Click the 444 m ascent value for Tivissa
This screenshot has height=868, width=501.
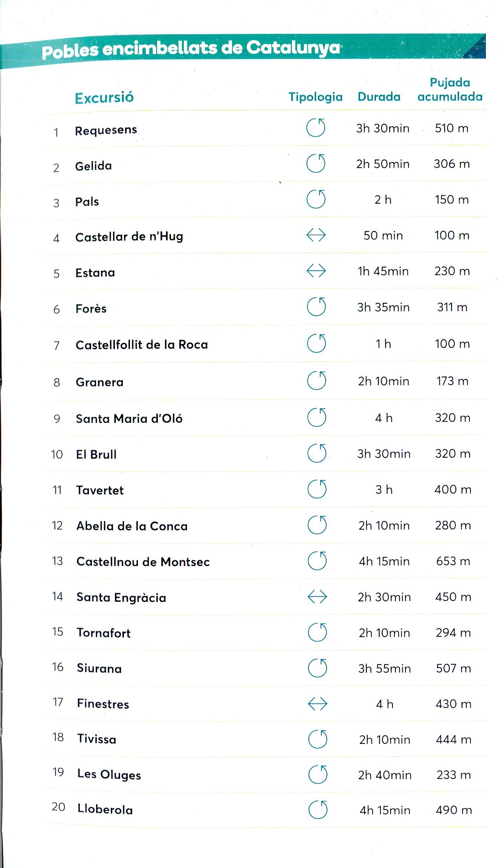click(x=454, y=739)
